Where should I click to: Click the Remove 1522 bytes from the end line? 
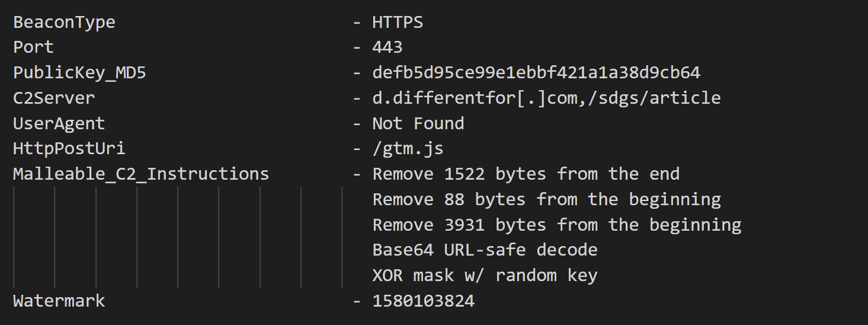pyautogui.click(x=526, y=174)
